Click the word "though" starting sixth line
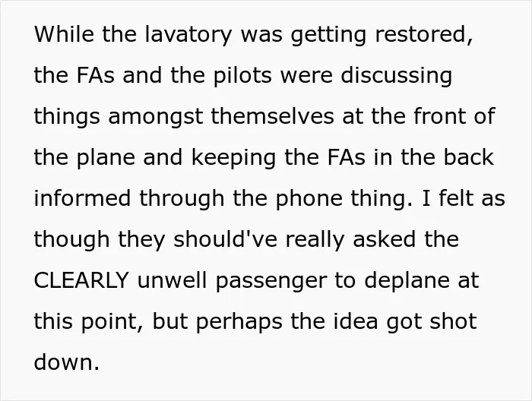The height and width of the screenshot is (401, 532). 71,240
